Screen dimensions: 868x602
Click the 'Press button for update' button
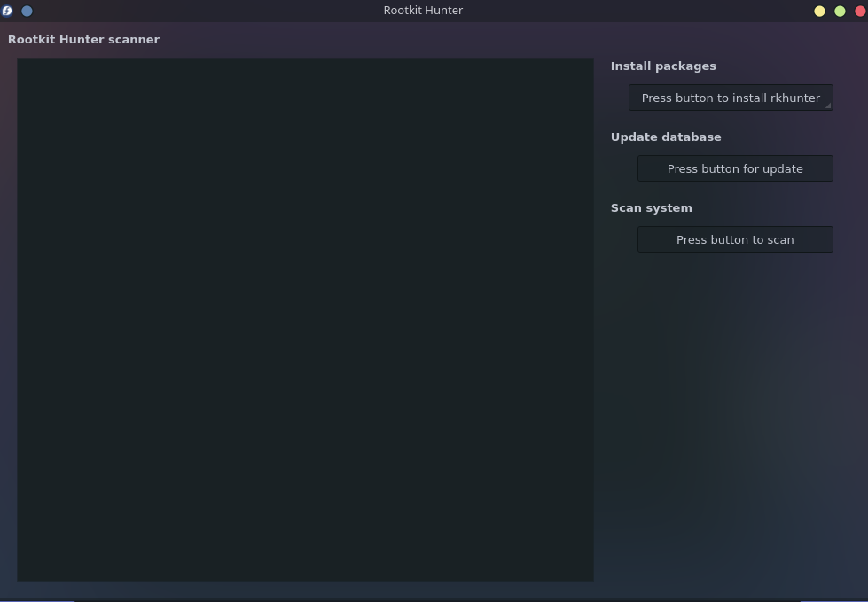pyautogui.click(x=735, y=168)
